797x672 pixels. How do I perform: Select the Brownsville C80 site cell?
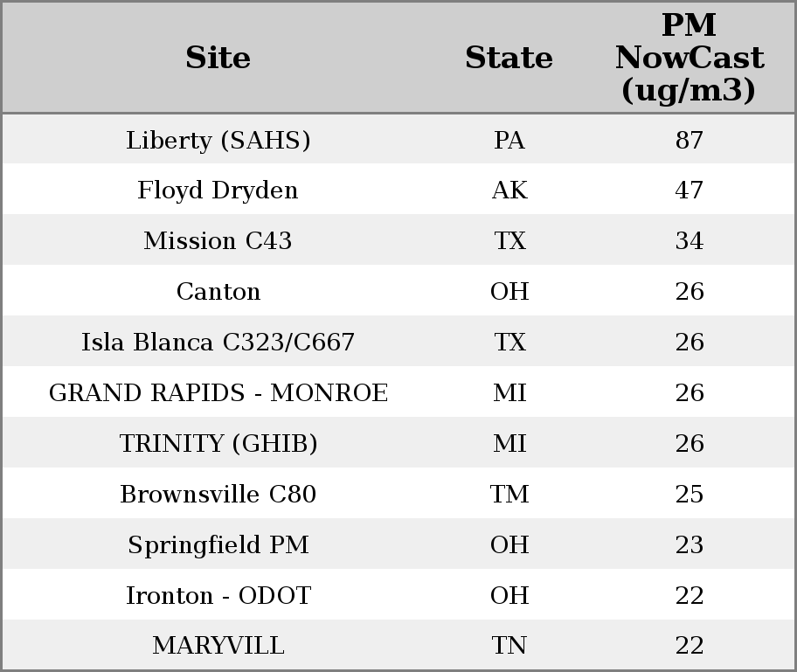tap(218, 495)
